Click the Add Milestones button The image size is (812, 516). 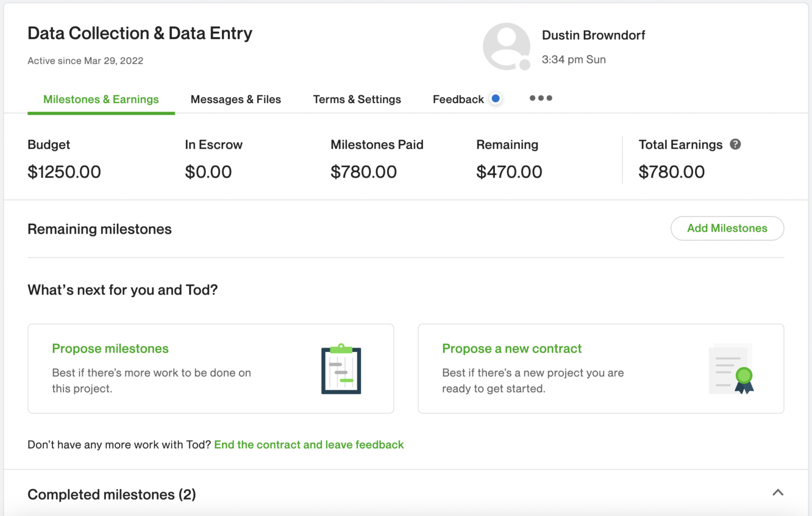[x=727, y=228]
